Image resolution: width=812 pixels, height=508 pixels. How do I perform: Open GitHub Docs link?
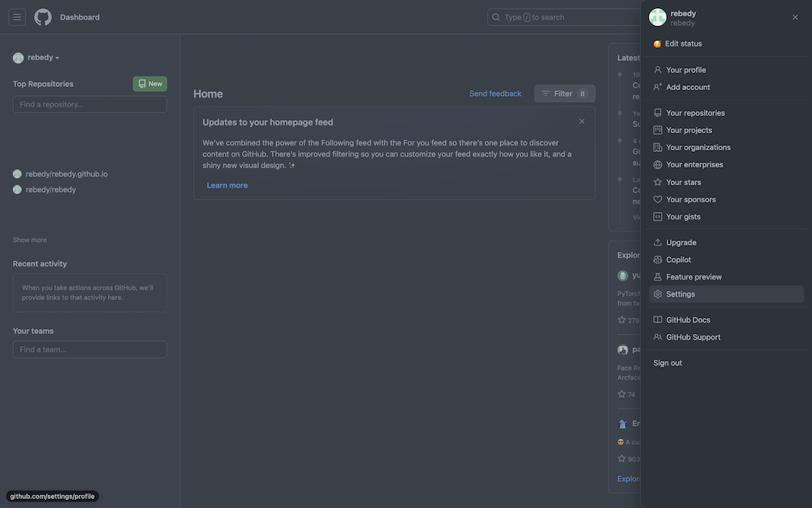[726, 319]
